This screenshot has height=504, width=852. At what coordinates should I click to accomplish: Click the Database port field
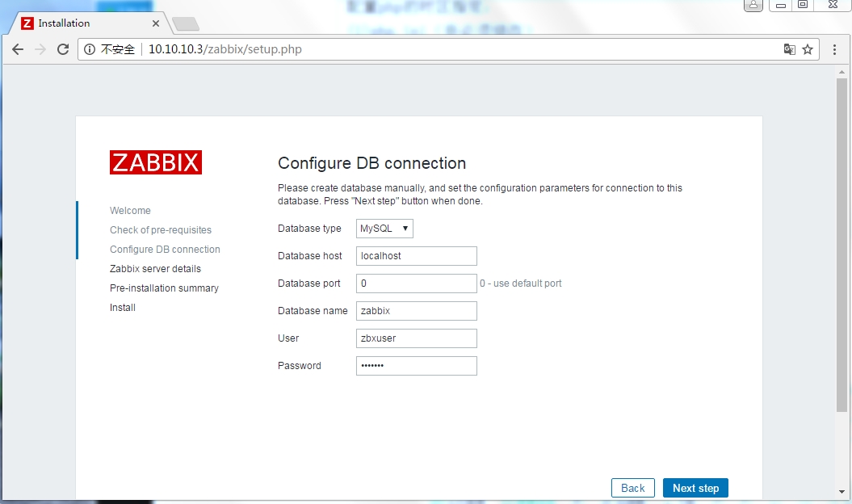417,283
